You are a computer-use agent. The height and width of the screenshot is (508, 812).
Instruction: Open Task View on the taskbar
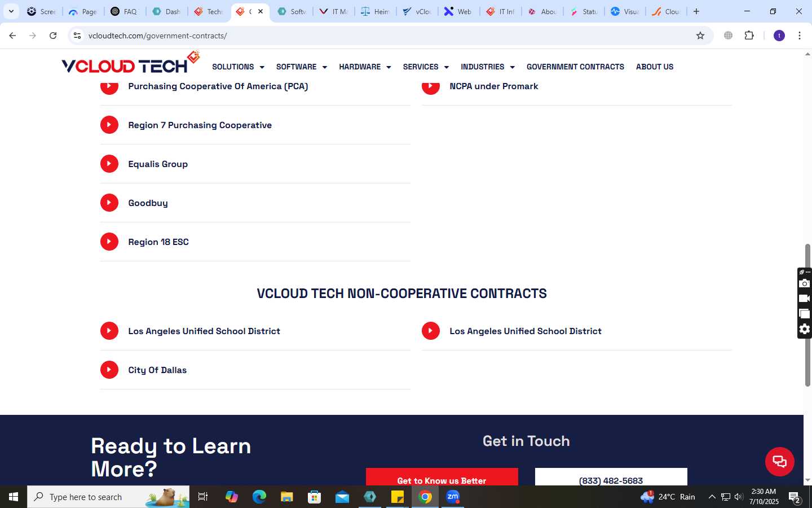[x=203, y=497]
